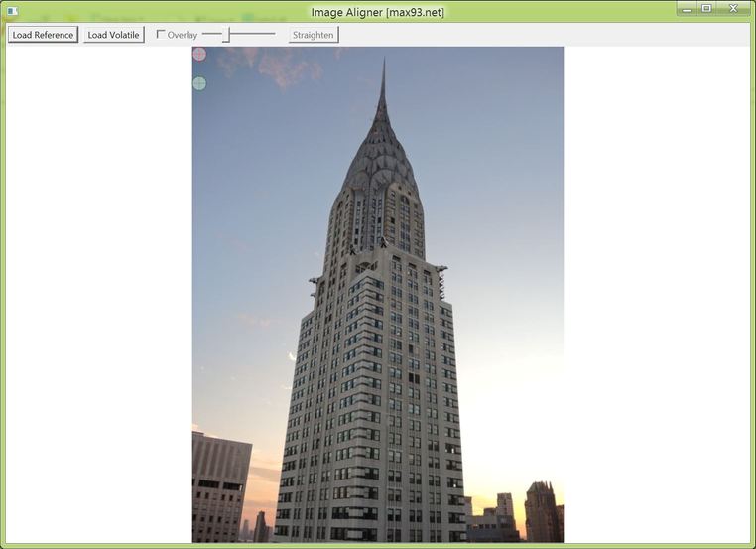Maximize the Image Aligner window
Screen dimensions: 756x549
(x=706, y=8)
